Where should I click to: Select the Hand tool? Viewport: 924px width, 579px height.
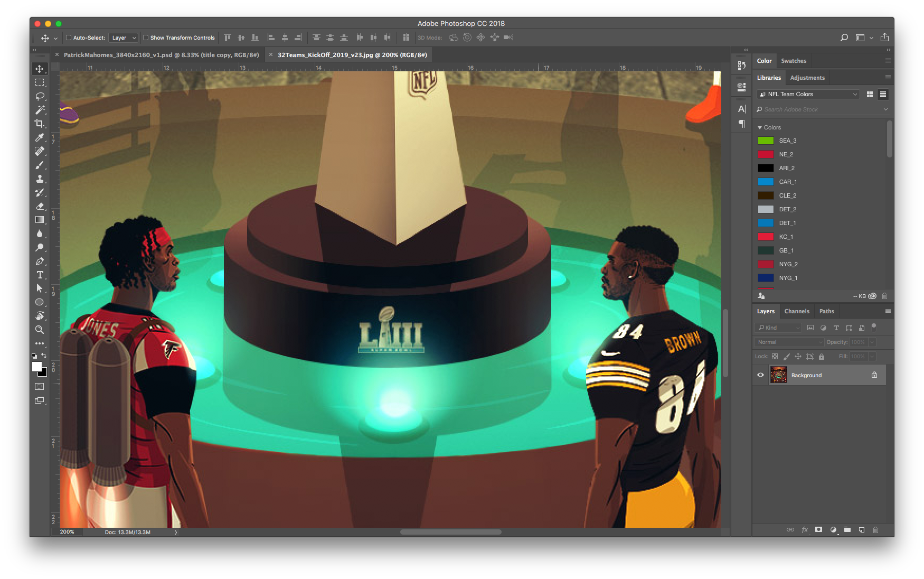pos(40,316)
